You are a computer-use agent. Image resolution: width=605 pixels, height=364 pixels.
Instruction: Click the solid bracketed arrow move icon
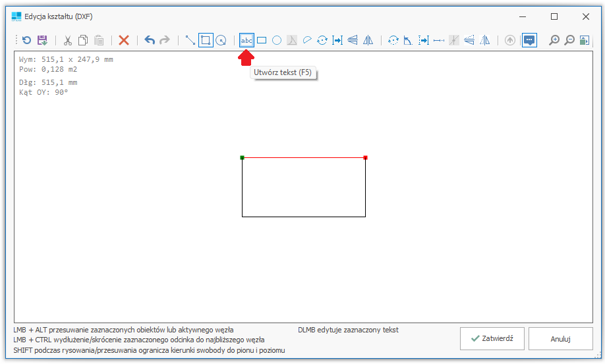pos(337,40)
